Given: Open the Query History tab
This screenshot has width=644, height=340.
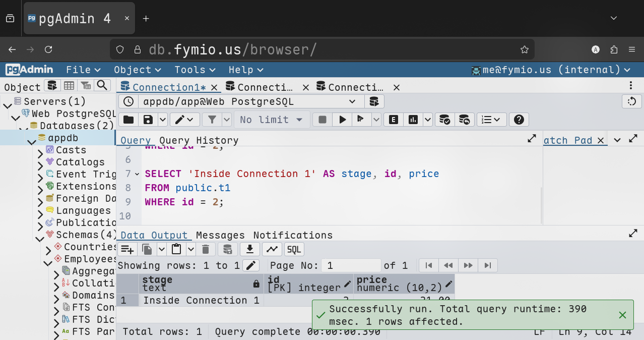Looking at the screenshot, I should 199,140.
